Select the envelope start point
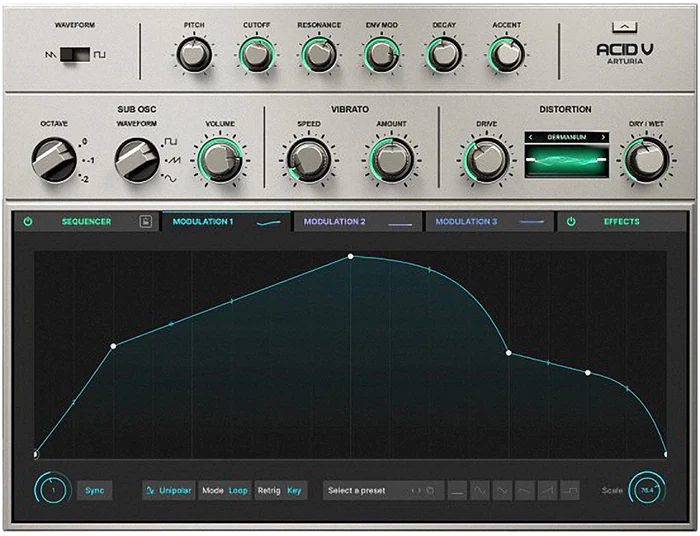Viewport: 700px width, 536px height. [36, 455]
